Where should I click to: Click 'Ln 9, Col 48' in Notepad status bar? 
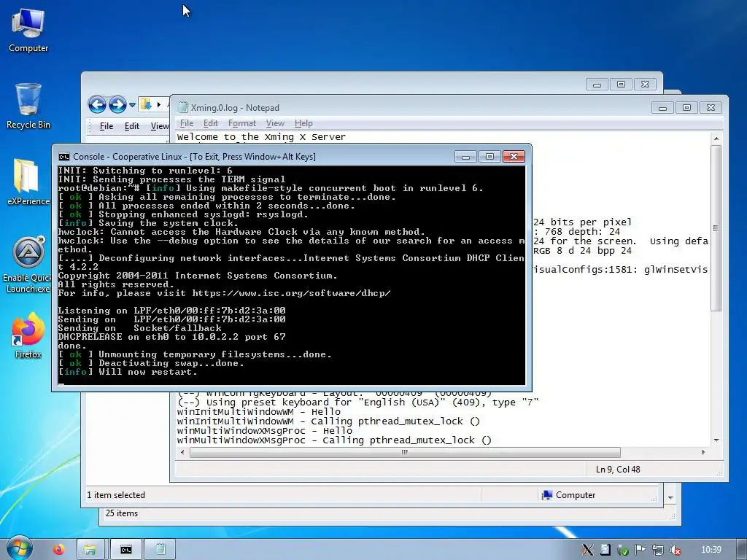618,470
